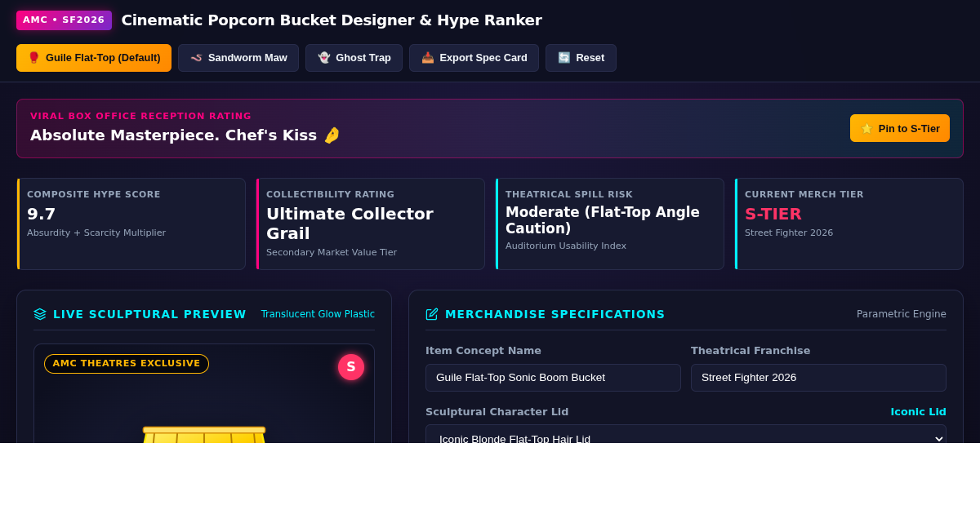Click the red S tier badge in preview
The height and width of the screenshot is (514, 980).
[351, 367]
